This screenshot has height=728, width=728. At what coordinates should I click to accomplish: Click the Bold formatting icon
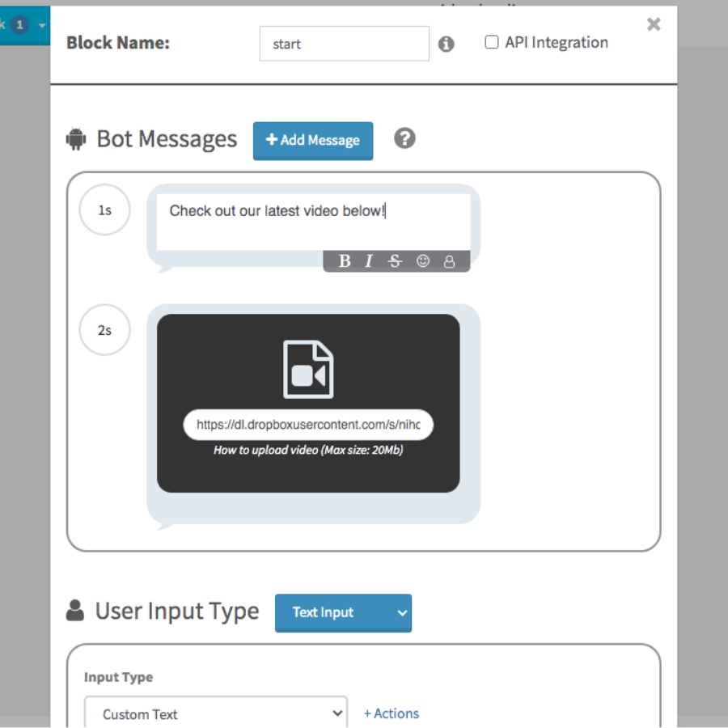tap(344, 261)
